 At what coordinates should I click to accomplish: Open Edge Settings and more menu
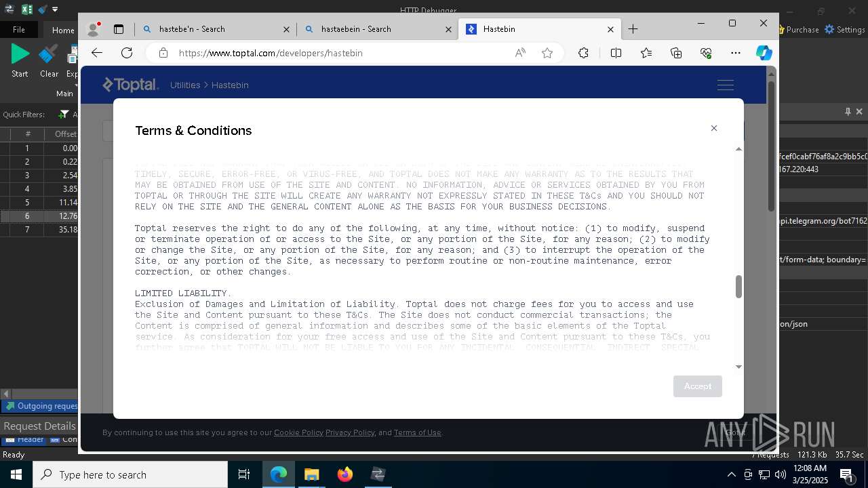coord(736,53)
